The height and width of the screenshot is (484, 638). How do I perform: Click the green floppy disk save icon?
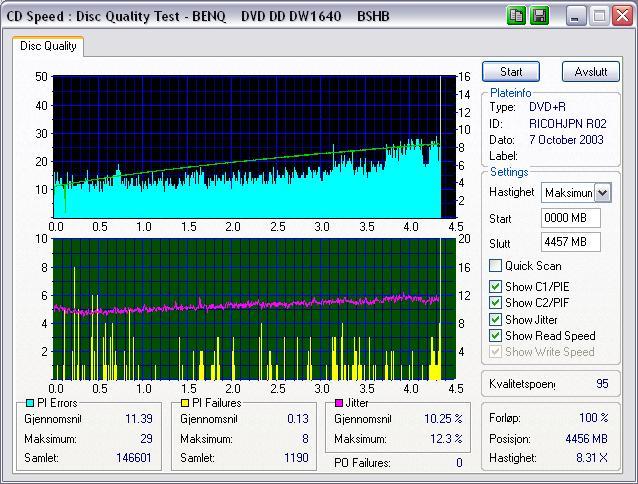pyautogui.click(x=539, y=16)
